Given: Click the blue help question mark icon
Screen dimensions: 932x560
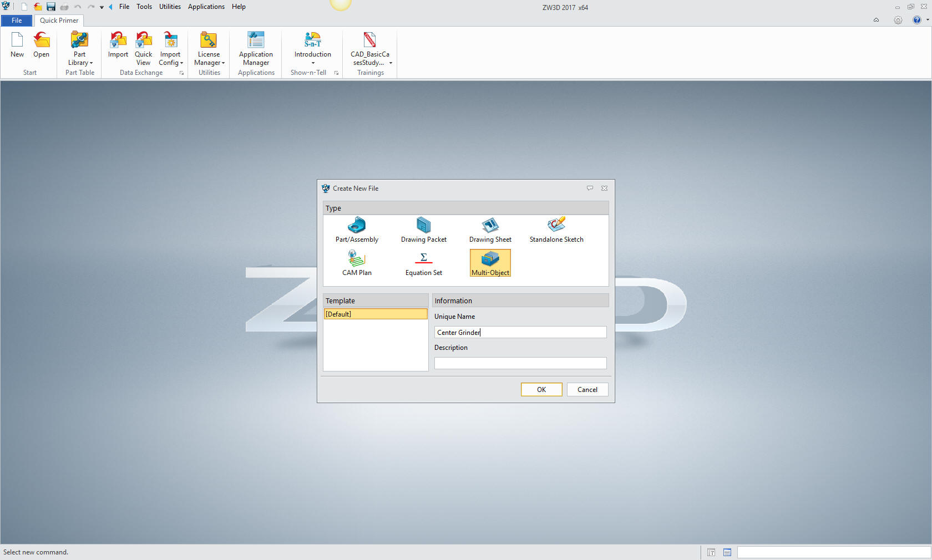Looking at the screenshot, I should 916,20.
